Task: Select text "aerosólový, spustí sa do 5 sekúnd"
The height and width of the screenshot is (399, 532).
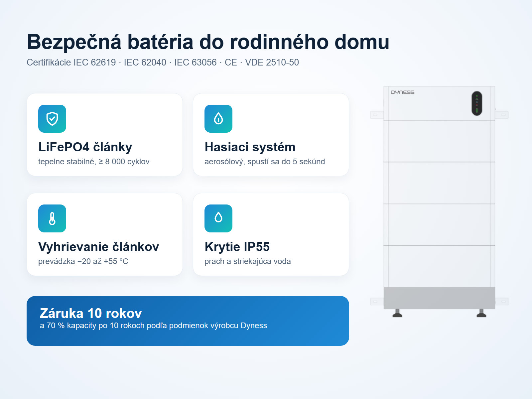Action: coord(265,162)
